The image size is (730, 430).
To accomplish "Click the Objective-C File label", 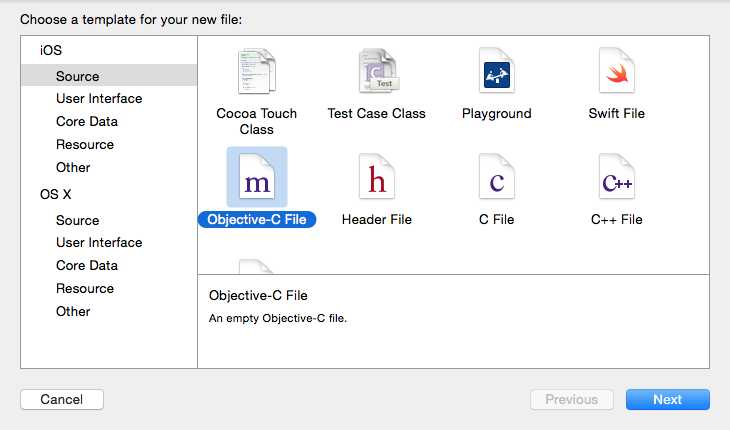I will 257,220.
